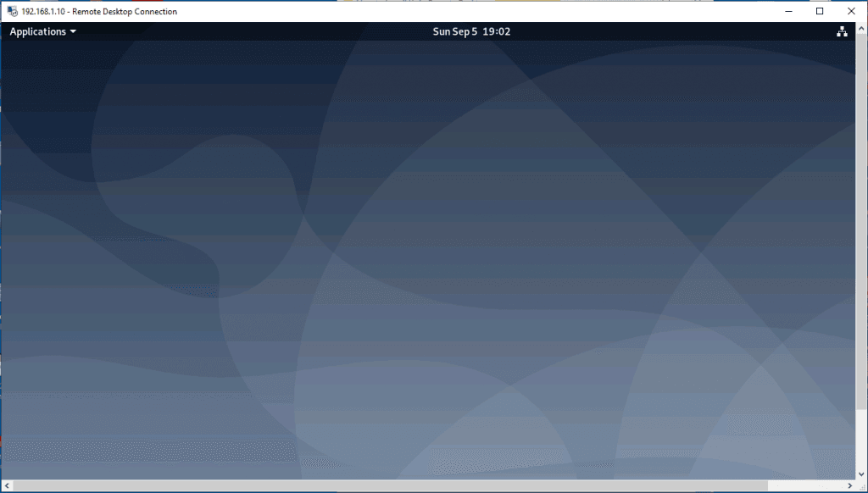Image resolution: width=868 pixels, height=493 pixels.
Task: Click horizontal scrollbar track right of thumb
Action: 805,485
